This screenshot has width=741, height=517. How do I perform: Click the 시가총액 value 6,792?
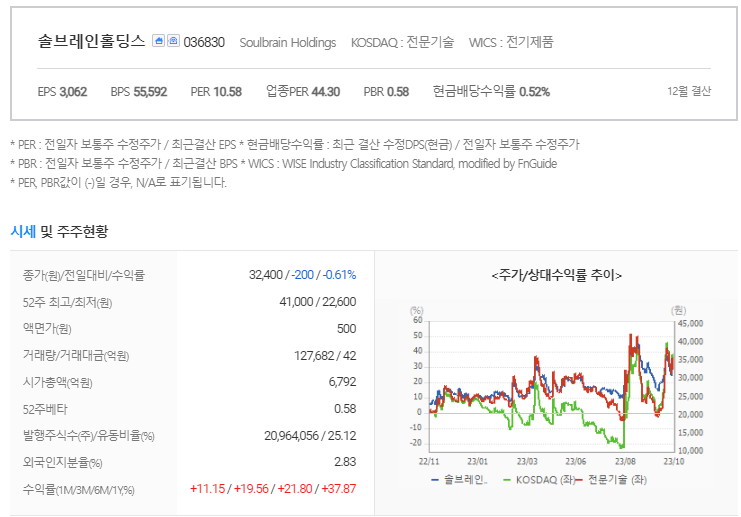coord(342,382)
